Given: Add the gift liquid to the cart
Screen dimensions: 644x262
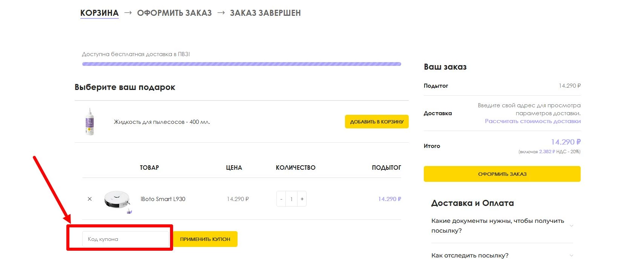Looking at the screenshot, I should pos(376,122).
